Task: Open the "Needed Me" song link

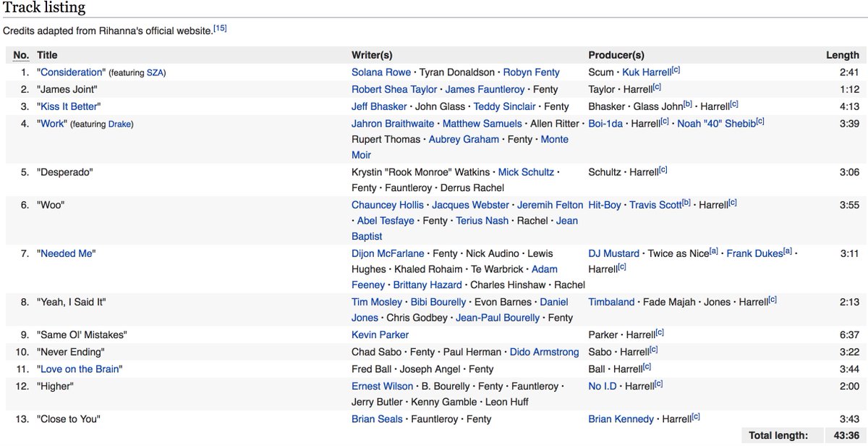Action: [x=67, y=253]
